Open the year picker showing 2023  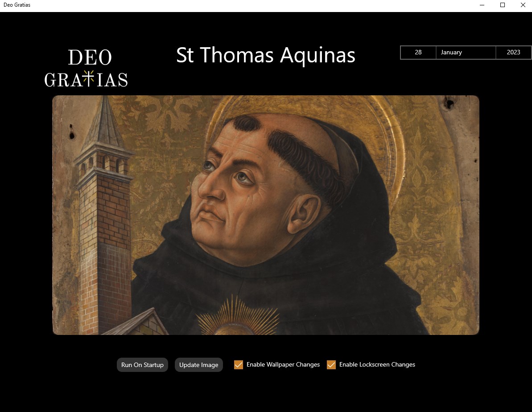click(513, 52)
